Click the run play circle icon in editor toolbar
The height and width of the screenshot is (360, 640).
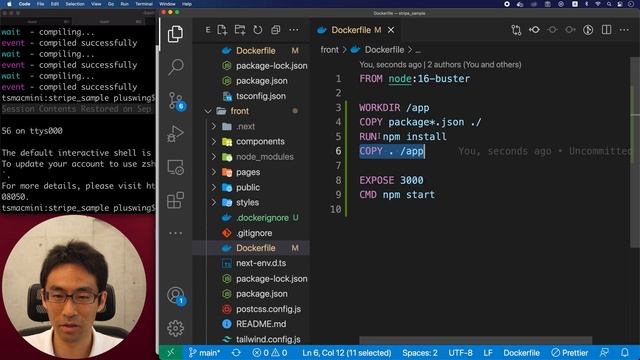tap(588, 30)
